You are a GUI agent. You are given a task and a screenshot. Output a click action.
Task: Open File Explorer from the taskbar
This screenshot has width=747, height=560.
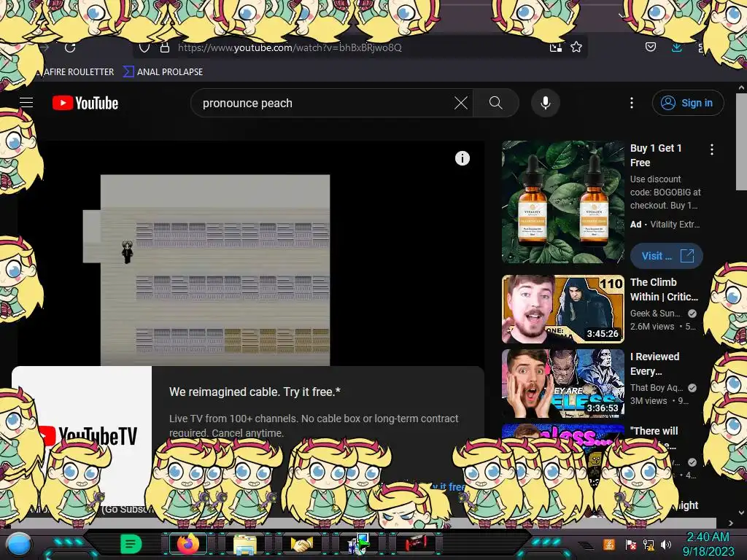tap(245, 545)
